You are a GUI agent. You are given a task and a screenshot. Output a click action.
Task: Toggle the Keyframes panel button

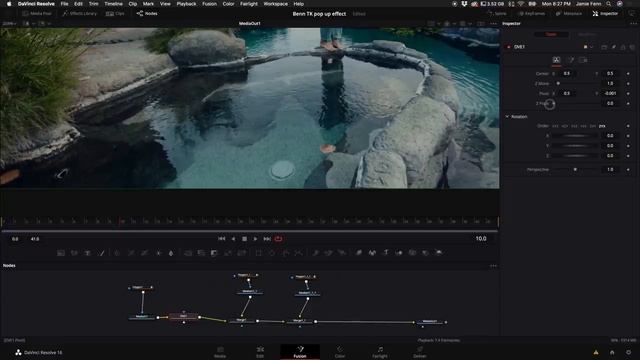531,13
